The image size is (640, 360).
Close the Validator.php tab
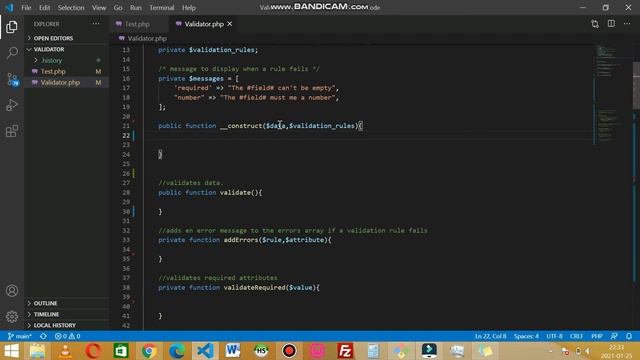[x=230, y=24]
